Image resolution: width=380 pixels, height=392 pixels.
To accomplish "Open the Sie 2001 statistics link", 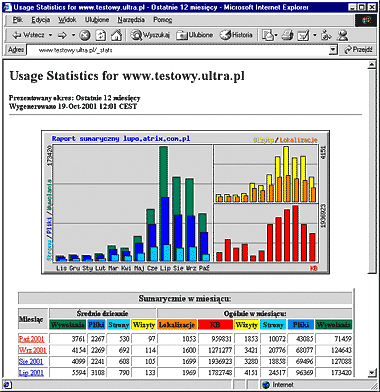I will coord(31,361).
